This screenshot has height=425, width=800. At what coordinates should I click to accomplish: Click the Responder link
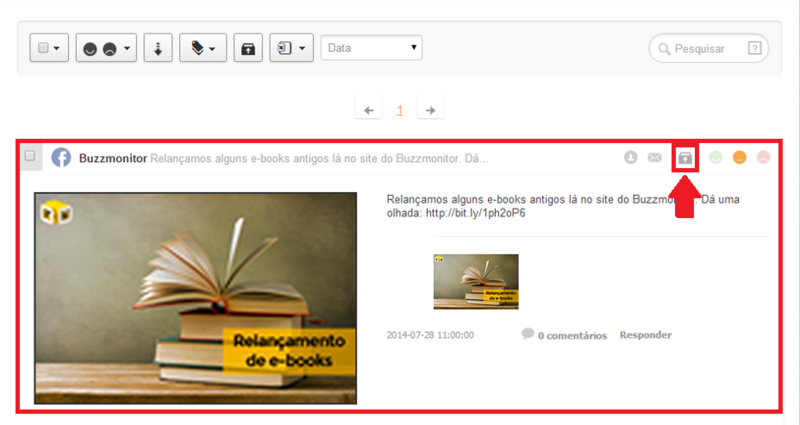click(646, 335)
